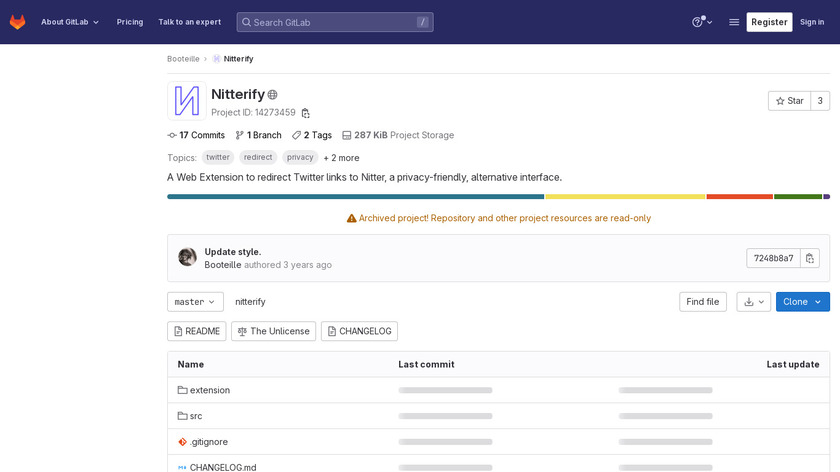Open the Pricing menu item
The image size is (840, 472).
pos(129,22)
